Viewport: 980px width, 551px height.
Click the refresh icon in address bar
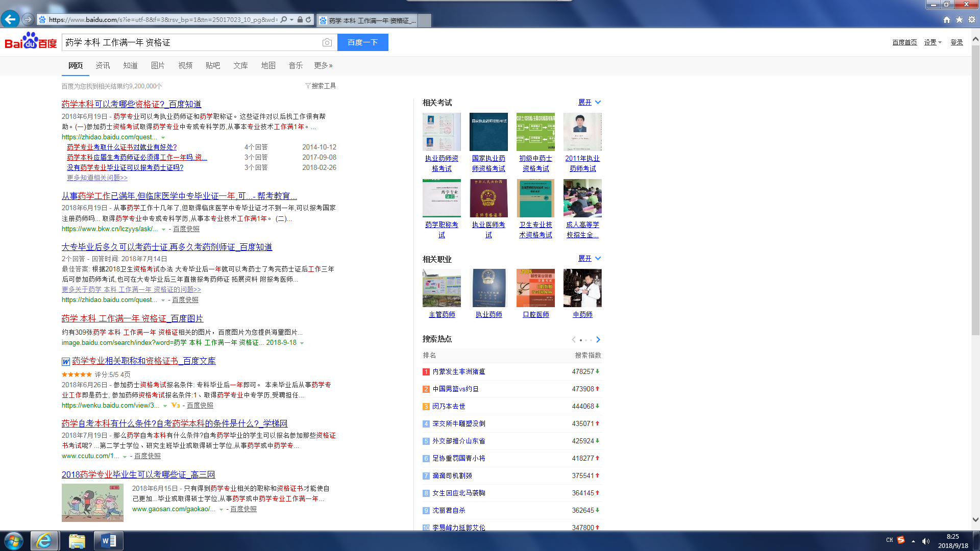(x=308, y=19)
